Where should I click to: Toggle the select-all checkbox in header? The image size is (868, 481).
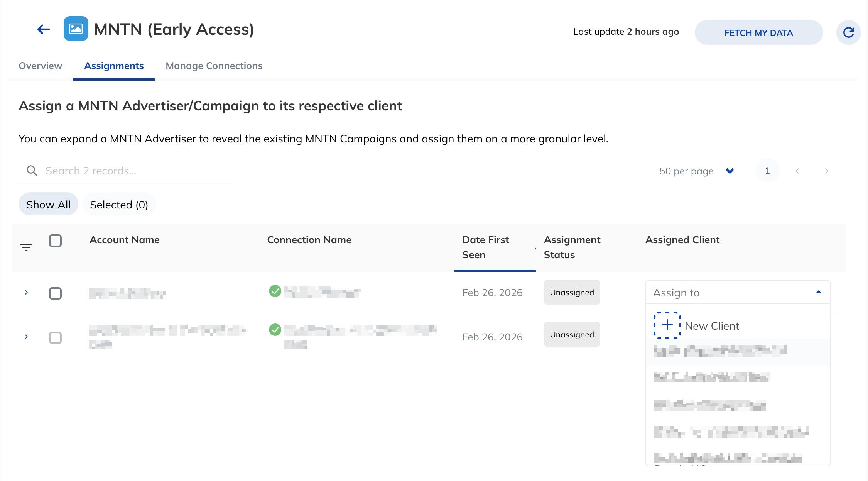55,240
